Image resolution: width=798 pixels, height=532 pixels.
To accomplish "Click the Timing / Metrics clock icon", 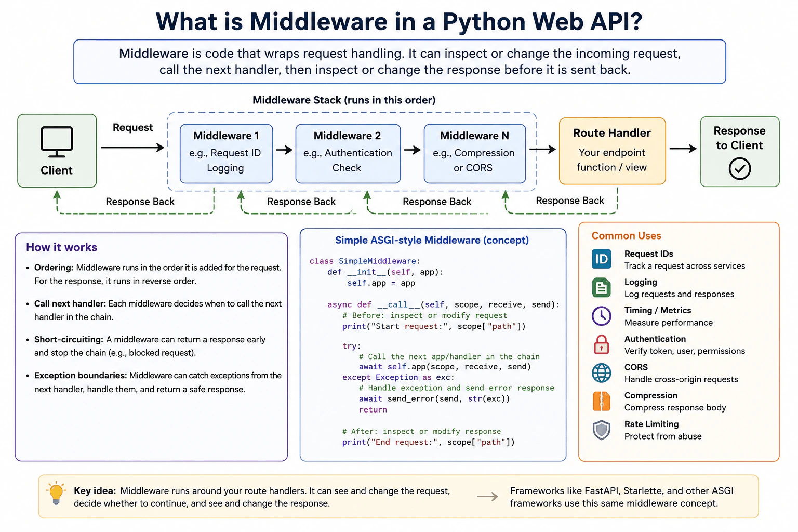I will pyautogui.click(x=602, y=315).
